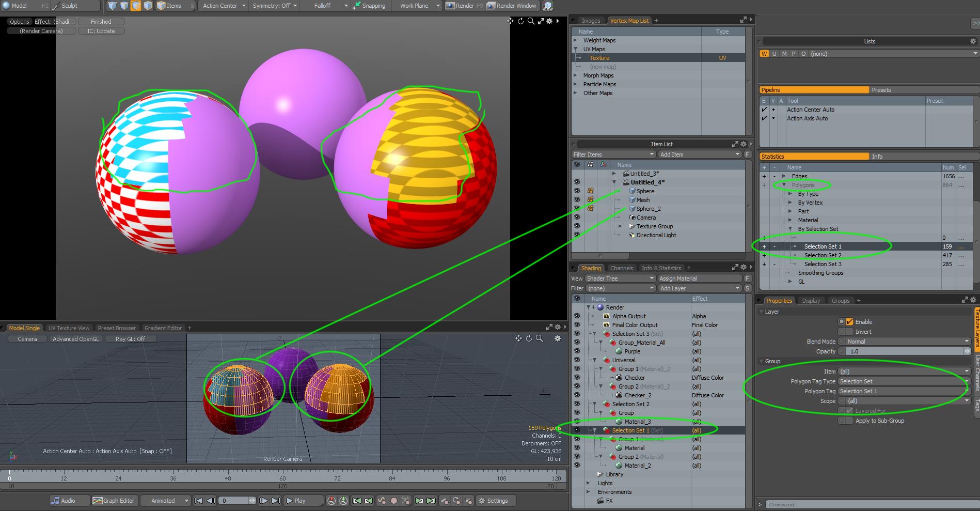Image resolution: width=980 pixels, height=511 pixels.
Task: Select the Texture UV map row
Action: coord(658,58)
